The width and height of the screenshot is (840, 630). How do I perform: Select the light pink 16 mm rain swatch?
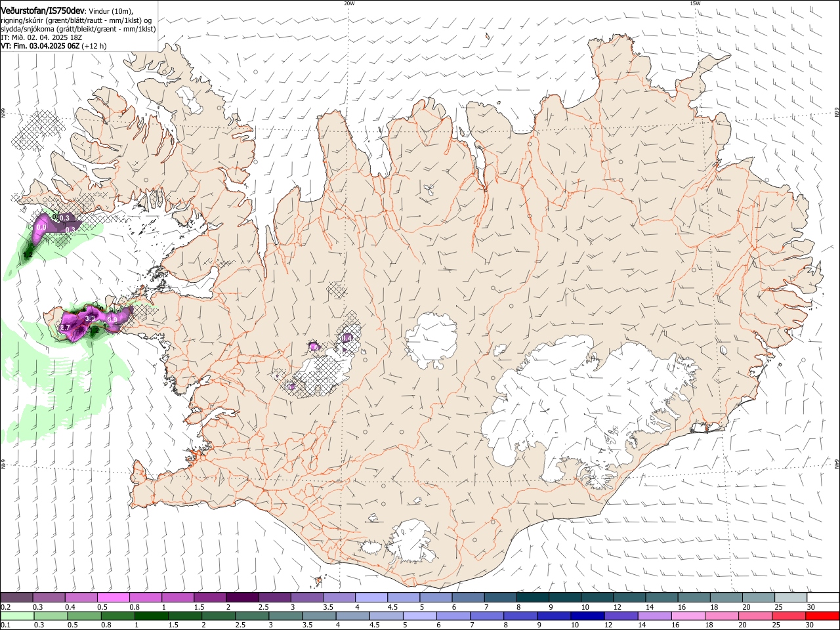(x=687, y=616)
